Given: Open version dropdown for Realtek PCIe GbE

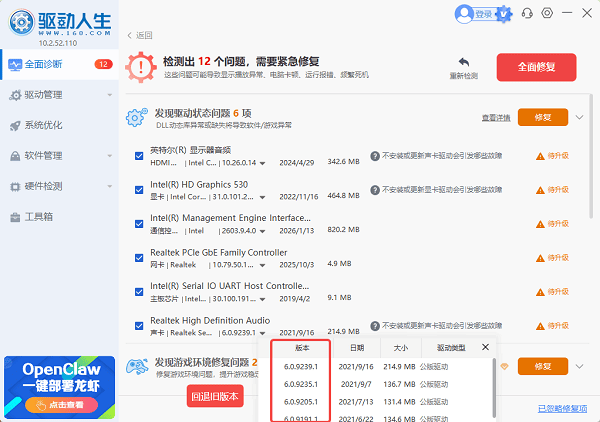Looking at the screenshot, I should tap(262, 266).
